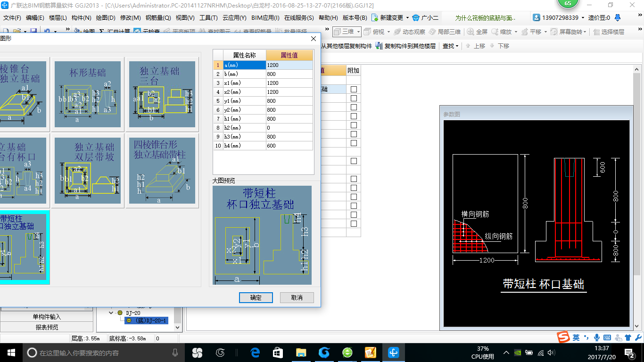644x362 pixels.
Task: Open the 为什么筏板的底筋与面 help link
Action: 485,17
